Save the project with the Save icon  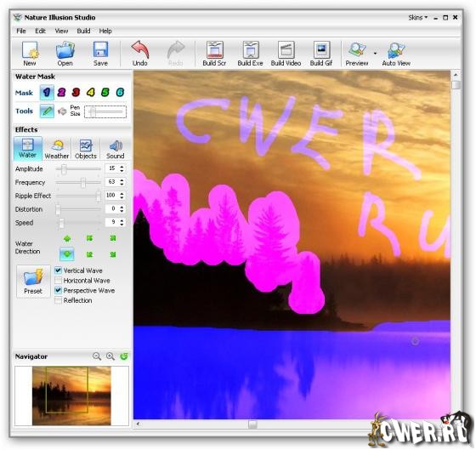tap(100, 54)
